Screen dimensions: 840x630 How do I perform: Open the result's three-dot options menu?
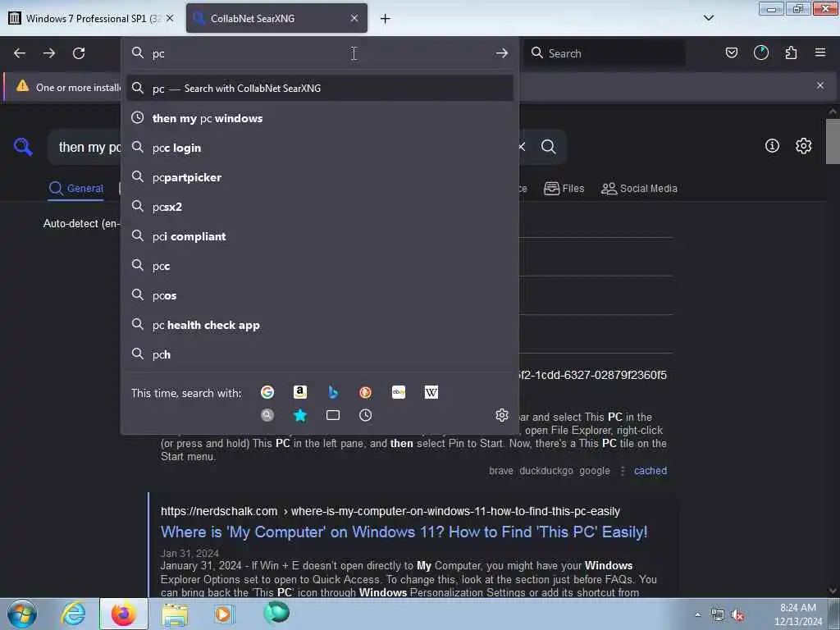click(x=623, y=471)
